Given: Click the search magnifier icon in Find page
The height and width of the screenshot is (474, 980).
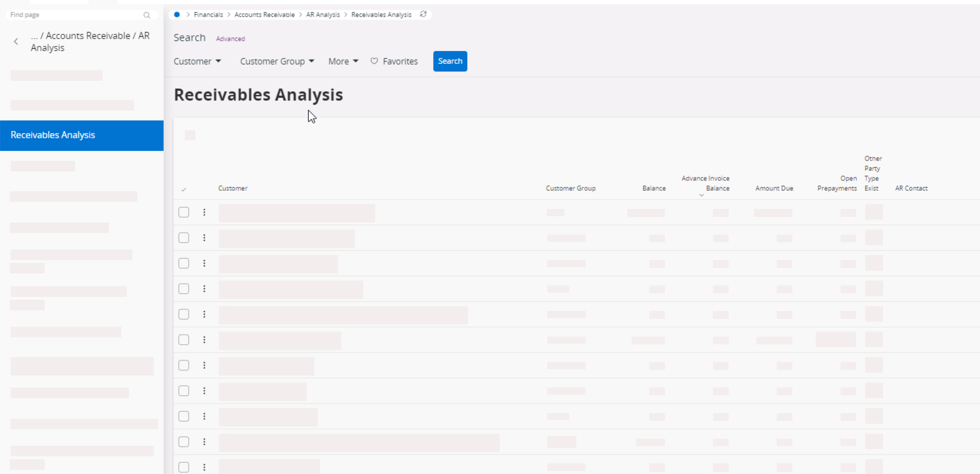Looking at the screenshot, I should coord(147,15).
